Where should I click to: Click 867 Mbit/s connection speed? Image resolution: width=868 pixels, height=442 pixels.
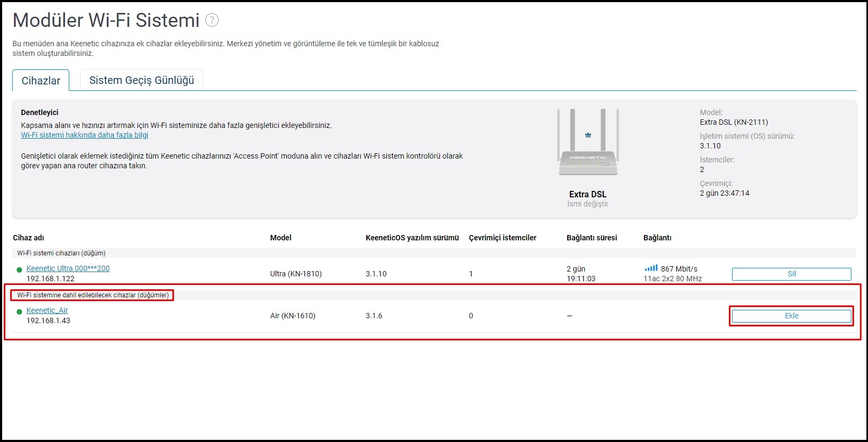click(x=679, y=269)
